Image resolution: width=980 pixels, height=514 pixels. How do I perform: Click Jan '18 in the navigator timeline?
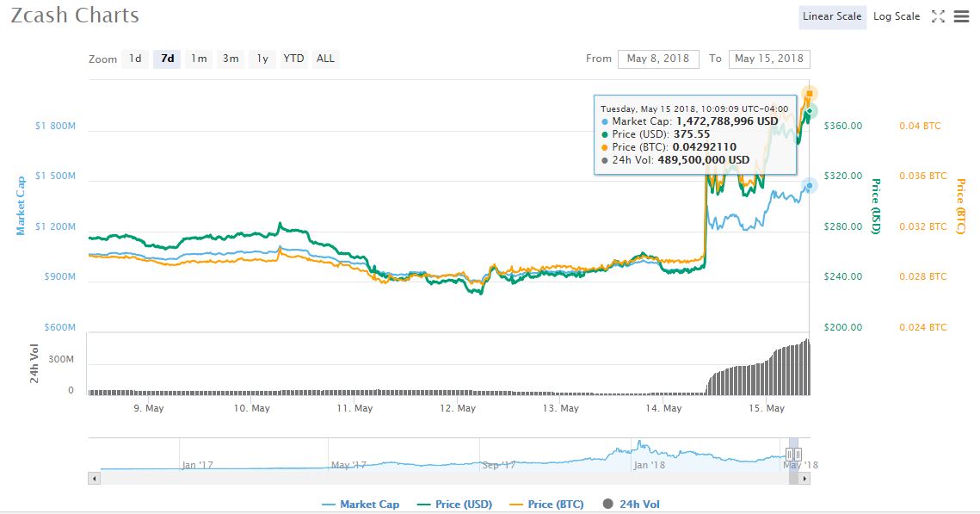[650, 465]
